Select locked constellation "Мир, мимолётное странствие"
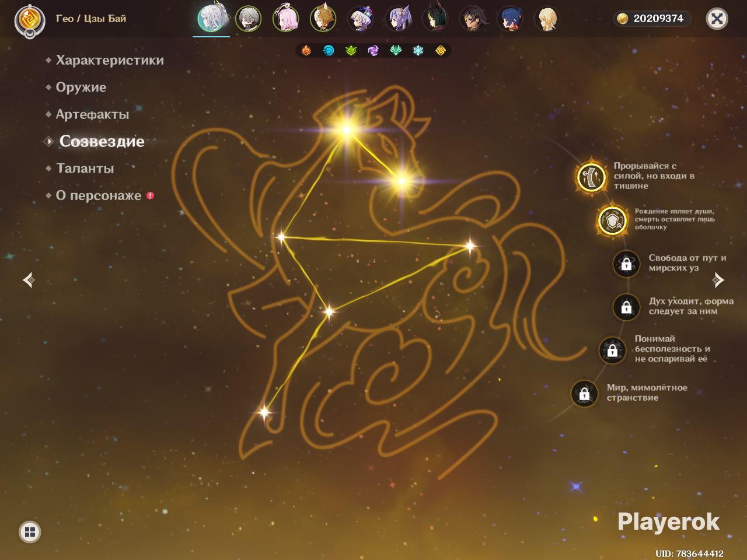The width and height of the screenshot is (747, 560). pyautogui.click(x=584, y=394)
